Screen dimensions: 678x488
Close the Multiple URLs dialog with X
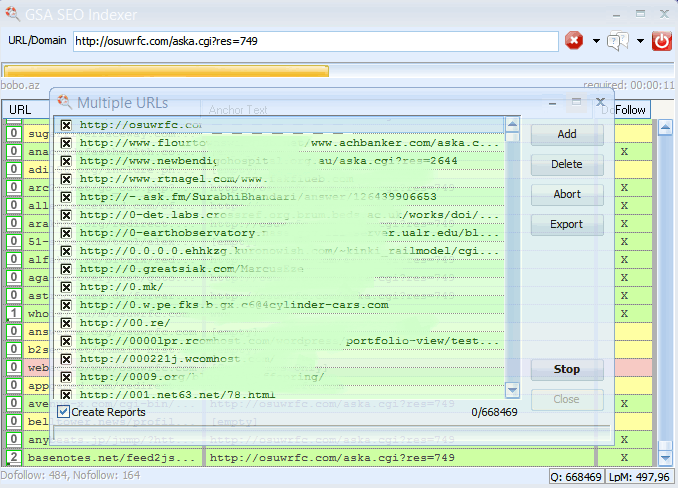pos(600,102)
